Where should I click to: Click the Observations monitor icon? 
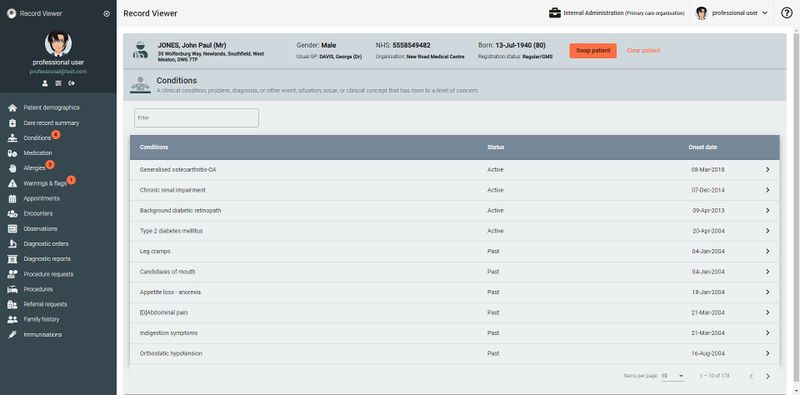13,229
